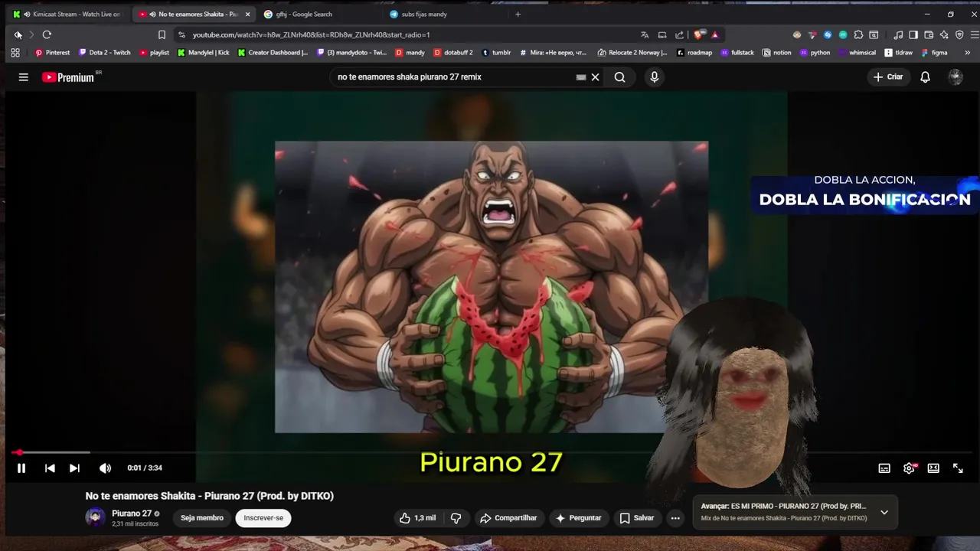Close the No te enamores Shakita tab

point(247,15)
